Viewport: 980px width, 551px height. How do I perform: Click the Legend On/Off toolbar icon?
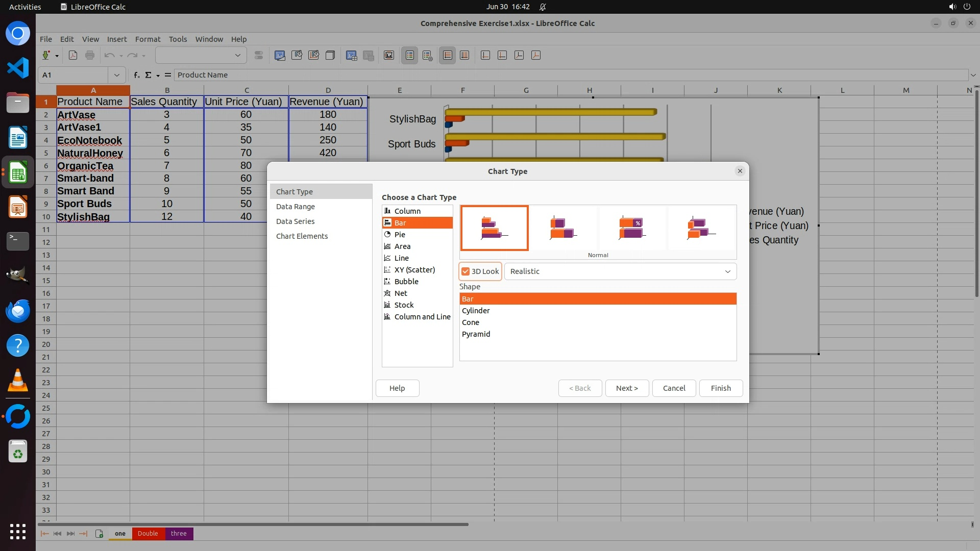[x=410, y=56]
